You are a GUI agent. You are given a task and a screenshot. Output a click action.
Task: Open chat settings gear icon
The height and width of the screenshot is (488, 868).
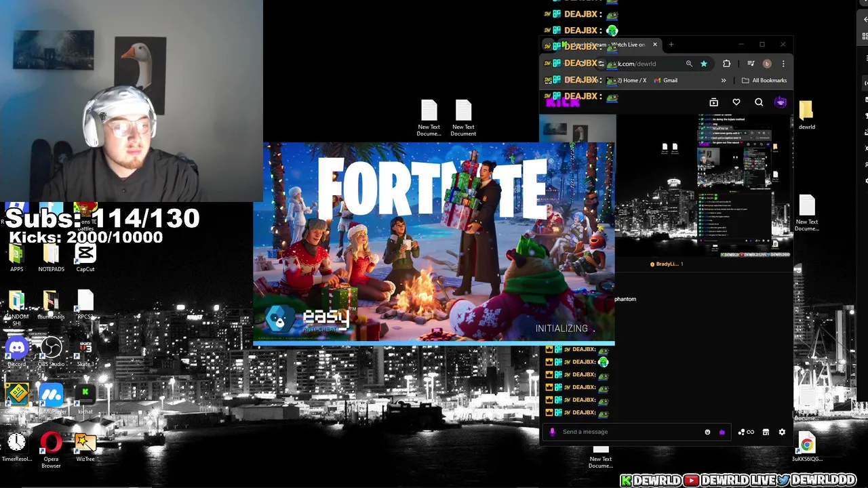(x=782, y=432)
